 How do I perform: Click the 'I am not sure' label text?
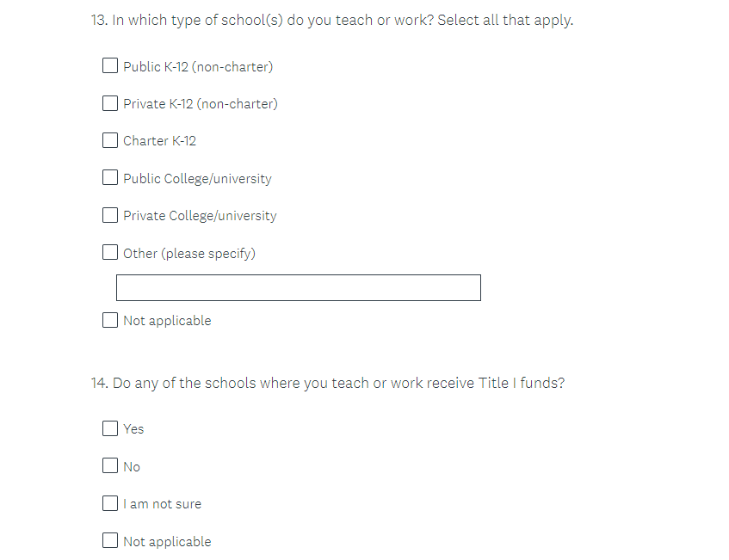pos(162,504)
